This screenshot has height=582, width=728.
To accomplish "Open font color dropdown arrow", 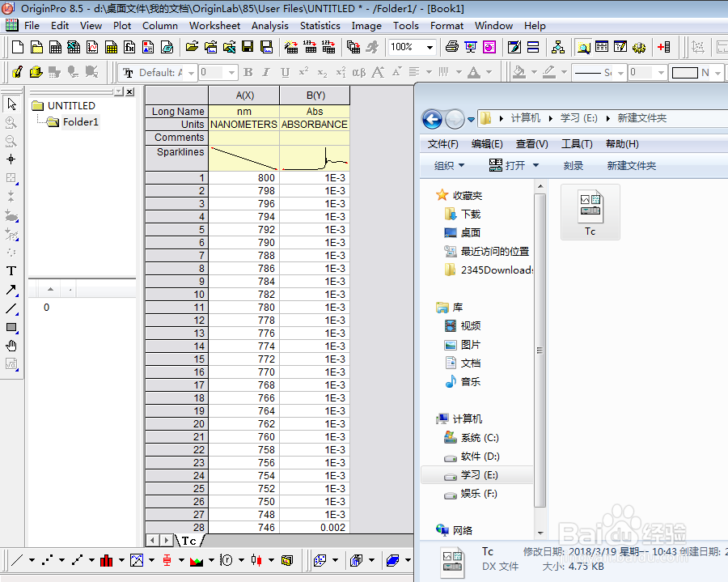I will point(489,73).
